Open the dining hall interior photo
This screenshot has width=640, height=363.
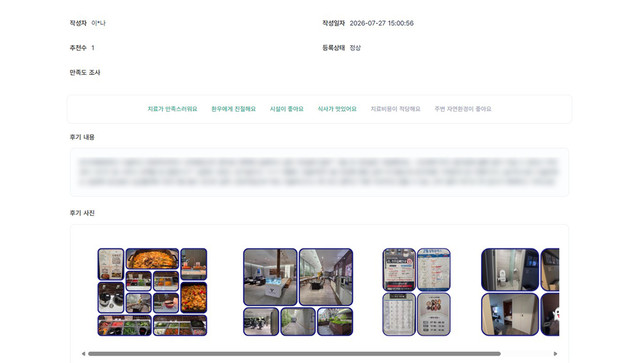326,277
